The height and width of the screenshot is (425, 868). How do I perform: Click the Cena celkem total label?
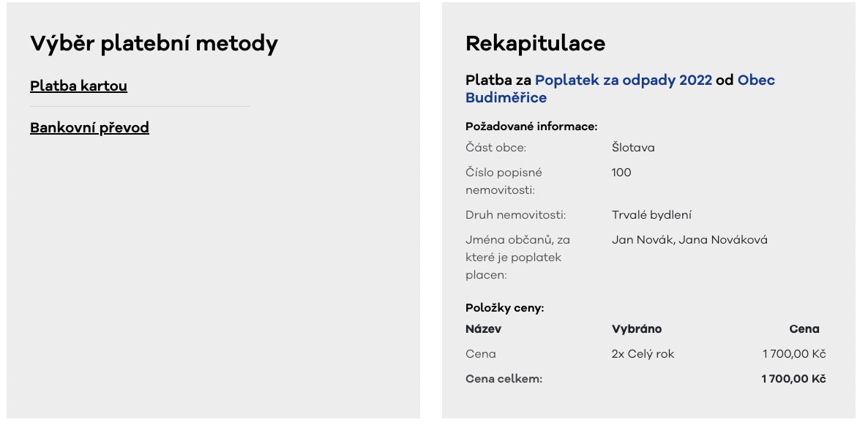504,379
